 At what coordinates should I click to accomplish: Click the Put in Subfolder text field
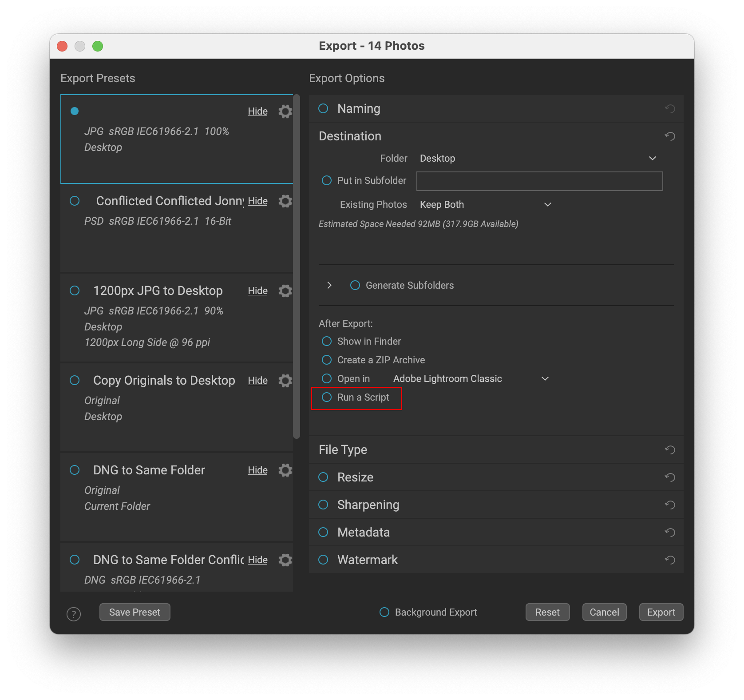click(x=539, y=181)
